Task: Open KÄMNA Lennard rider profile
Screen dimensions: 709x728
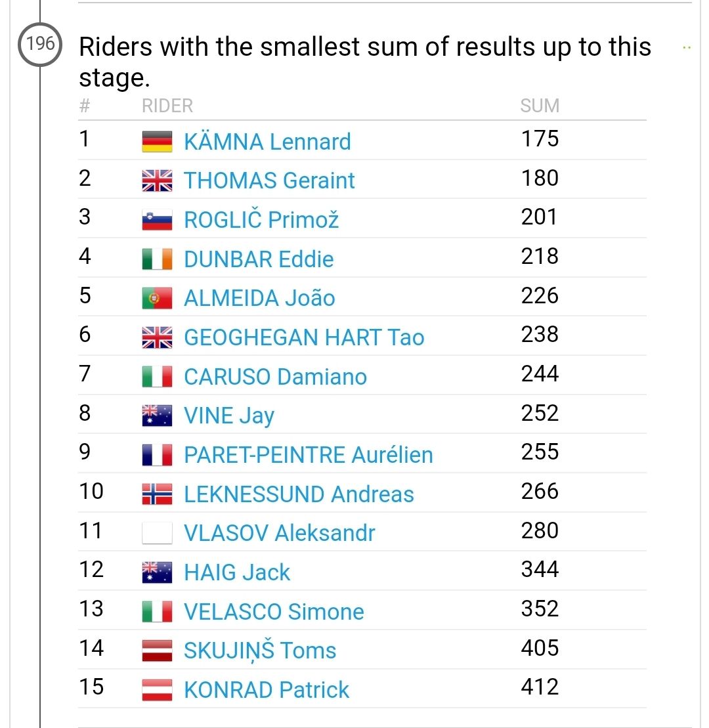Action: click(x=267, y=142)
